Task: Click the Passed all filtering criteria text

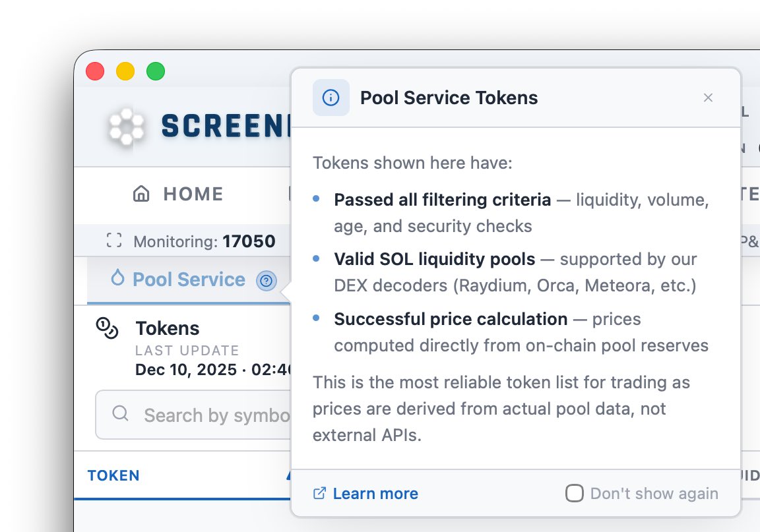Action: pyautogui.click(x=442, y=200)
